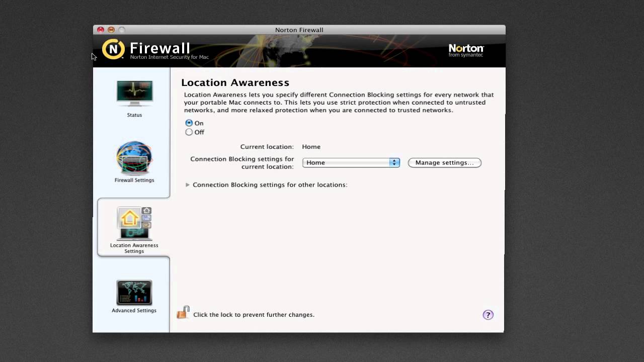Open Firewall Settings globe icon
Screen dimensions: 644x362
coord(134,157)
